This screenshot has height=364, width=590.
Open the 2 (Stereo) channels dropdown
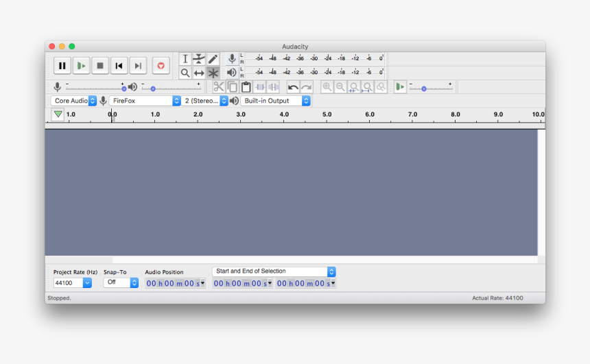[x=204, y=101]
